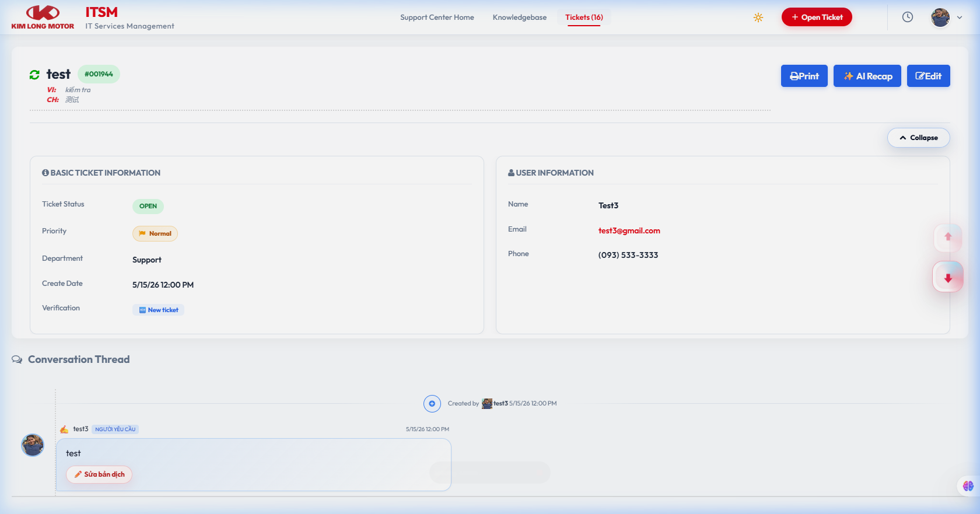Screen dimensions: 980x514
Task: Generate AI Recap of ticket
Action: 867,76
